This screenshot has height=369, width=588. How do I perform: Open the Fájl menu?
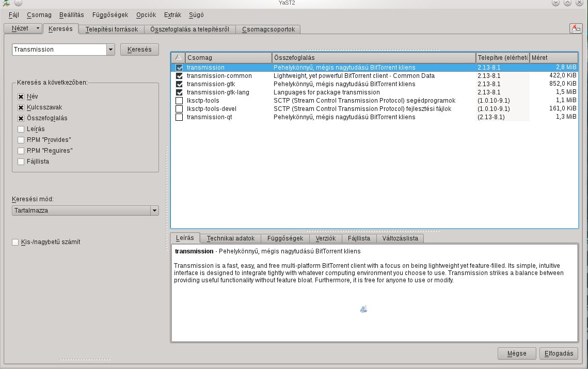click(x=14, y=15)
